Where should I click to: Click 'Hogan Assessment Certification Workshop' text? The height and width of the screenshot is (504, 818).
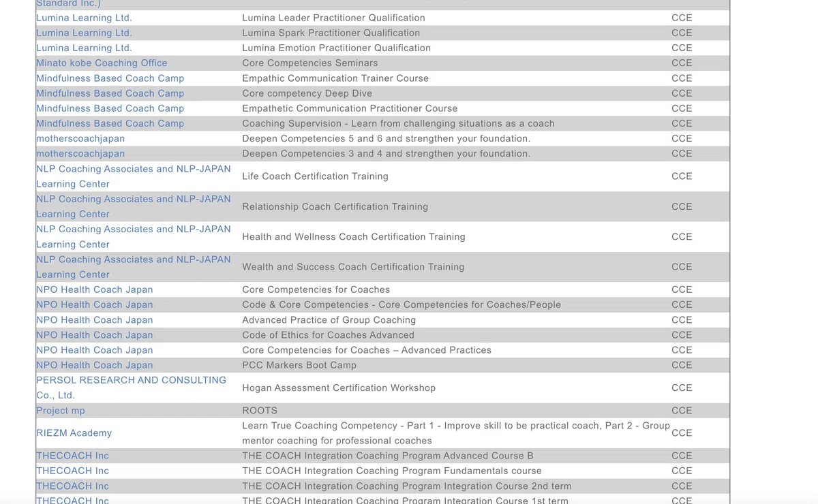coord(339,388)
